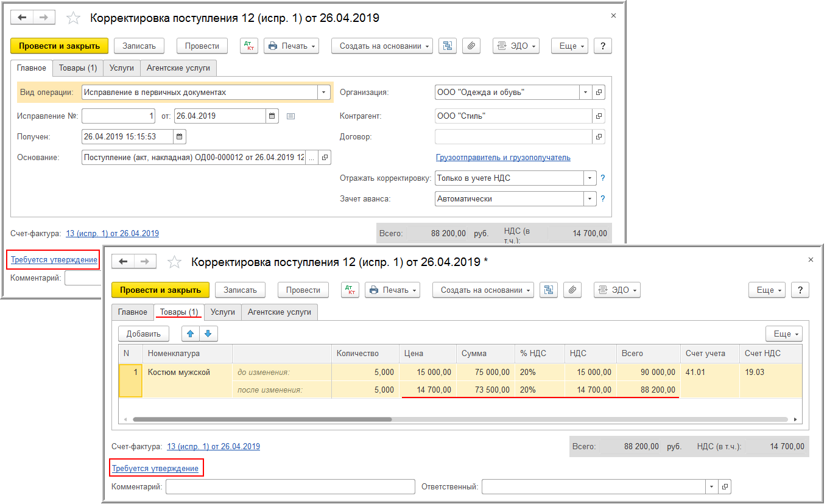
Task: Open Создать на основании menu in back window
Action: pos(382,46)
